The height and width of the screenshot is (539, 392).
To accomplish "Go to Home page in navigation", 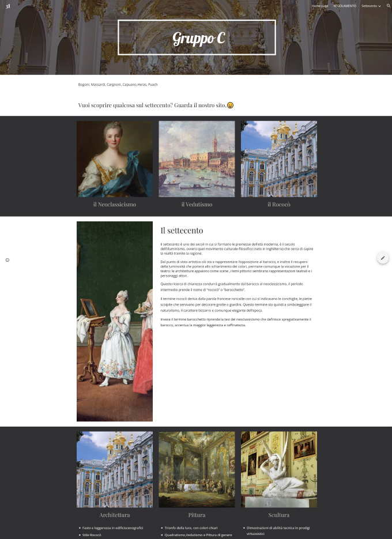I will [x=320, y=6].
